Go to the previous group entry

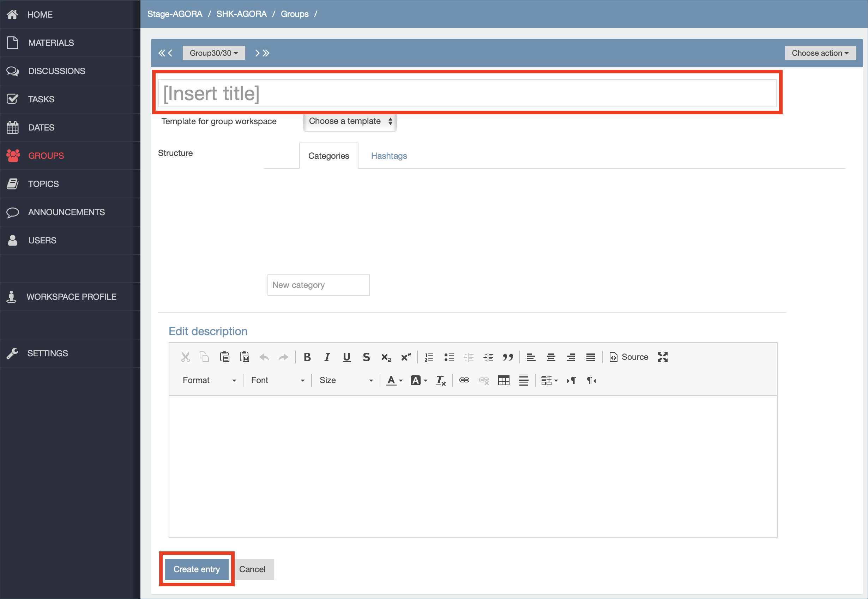[170, 53]
